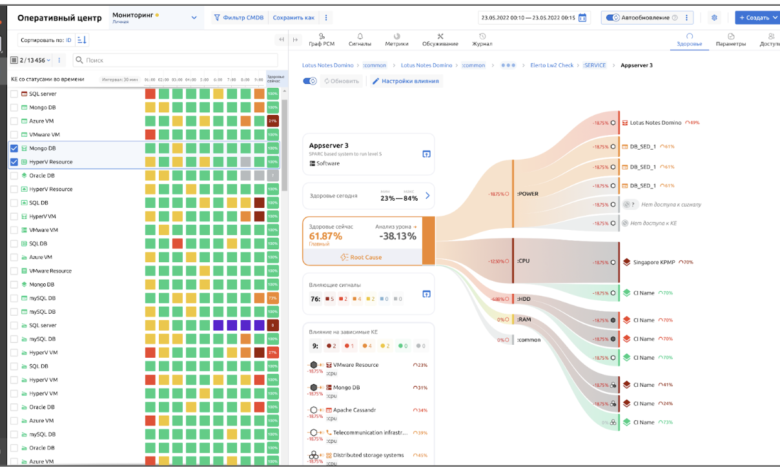This screenshot has width=780, height=470.
Task: Collapse left panel arrow icon
Action: (282, 39)
